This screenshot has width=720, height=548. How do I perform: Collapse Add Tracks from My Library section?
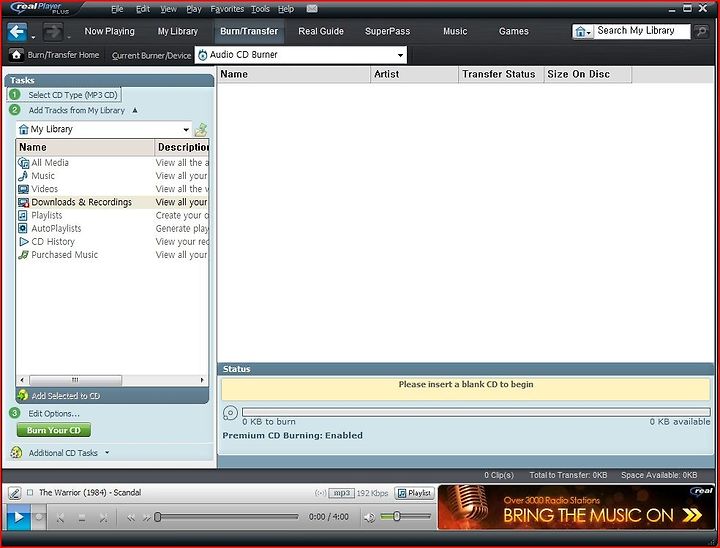(135, 110)
